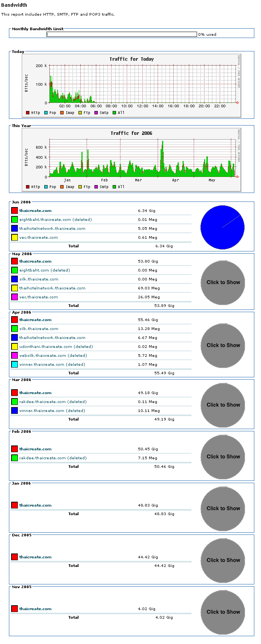Click the All legend square in 2006 graph
The width and height of the screenshot is (261, 644).
pyautogui.click(x=114, y=187)
